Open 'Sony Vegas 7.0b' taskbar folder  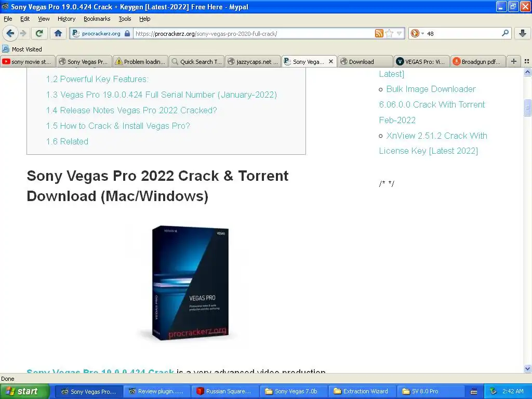(x=293, y=391)
